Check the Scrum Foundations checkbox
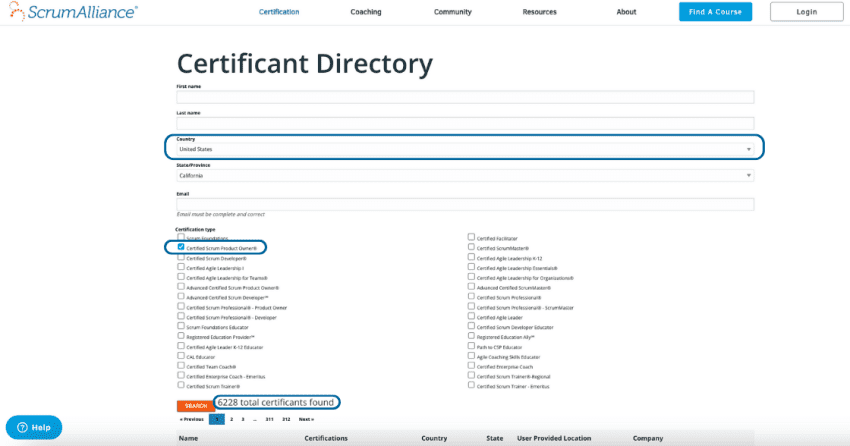This screenshot has height=446, width=850. tap(181, 237)
